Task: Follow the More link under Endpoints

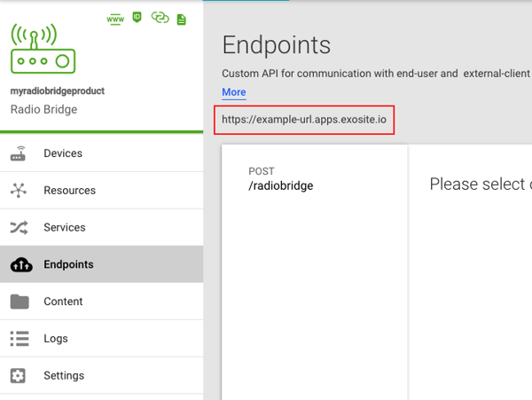Action: pyautogui.click(x=233, y=92)
